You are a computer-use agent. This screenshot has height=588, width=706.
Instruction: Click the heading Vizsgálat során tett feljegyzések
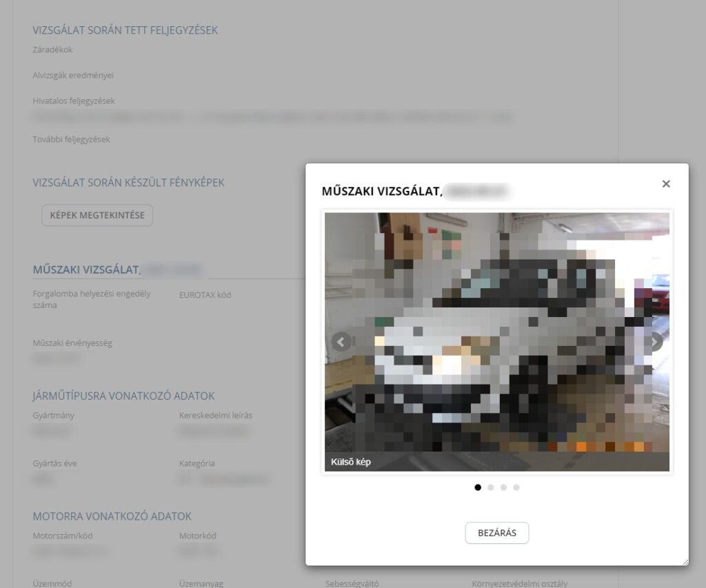click(x=125, y=30)
